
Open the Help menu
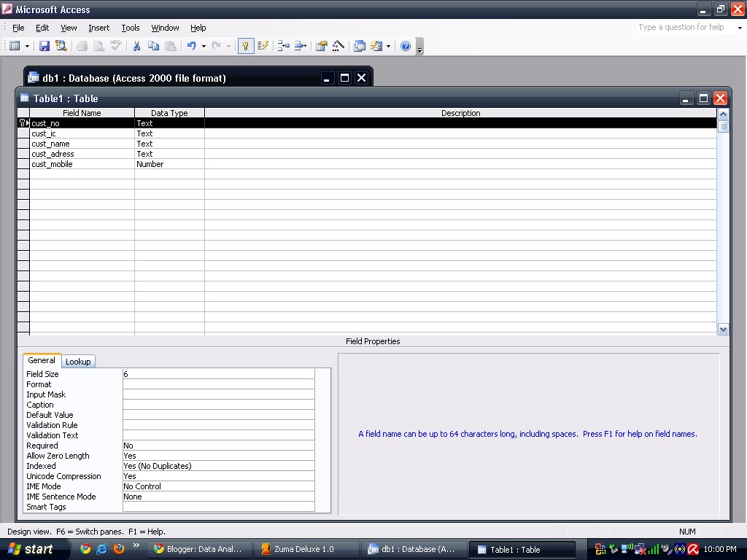tap(198, 28)
